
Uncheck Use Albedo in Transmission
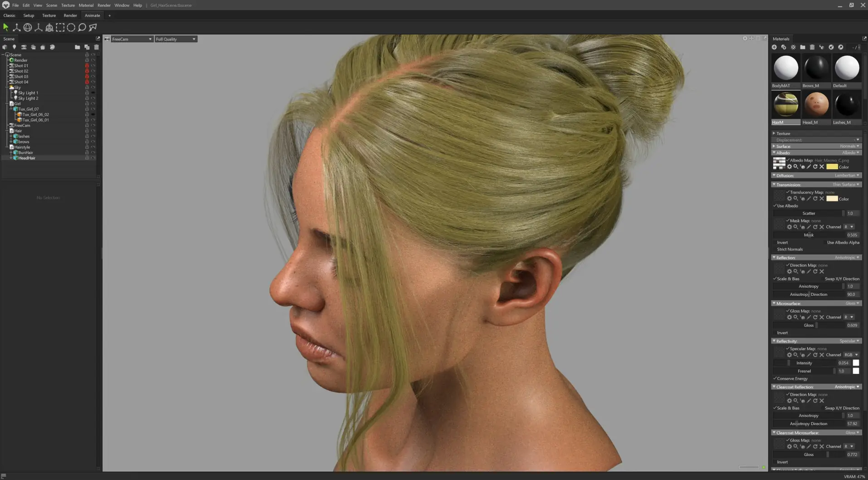coord(775,206)
